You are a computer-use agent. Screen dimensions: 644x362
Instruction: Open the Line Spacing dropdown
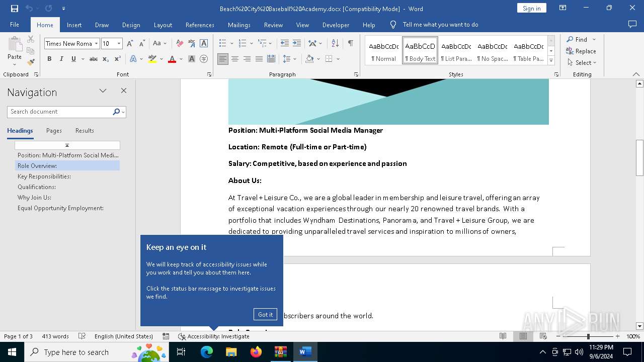coord(289,59)
